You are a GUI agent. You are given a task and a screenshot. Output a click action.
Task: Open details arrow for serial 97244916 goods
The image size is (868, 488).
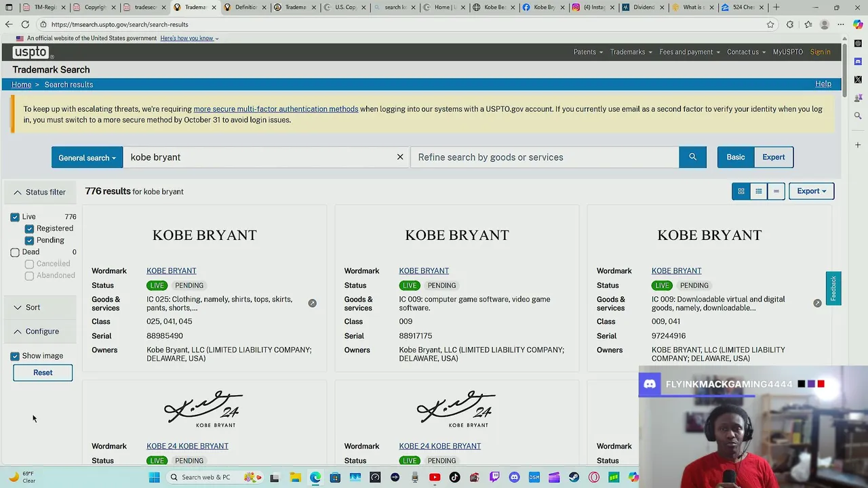click(817, 303)
